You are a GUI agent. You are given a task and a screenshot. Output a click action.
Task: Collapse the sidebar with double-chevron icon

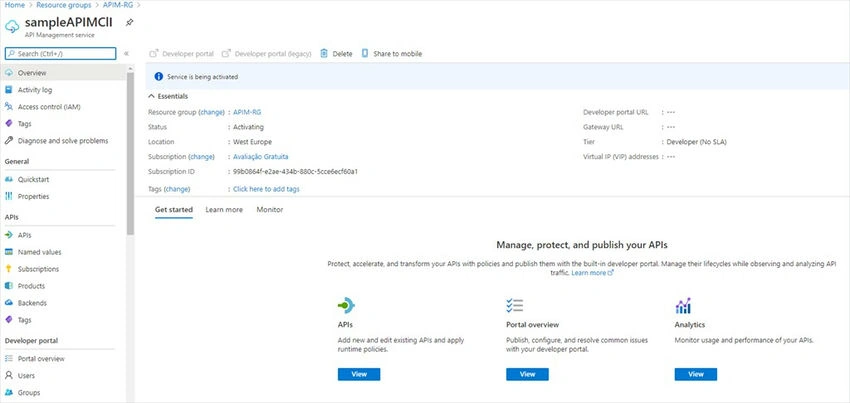point(126,54)
